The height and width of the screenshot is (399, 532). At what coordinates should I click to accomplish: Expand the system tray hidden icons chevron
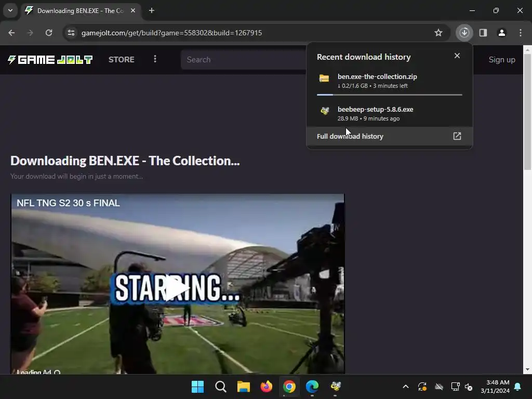click(x=406, y=387)
